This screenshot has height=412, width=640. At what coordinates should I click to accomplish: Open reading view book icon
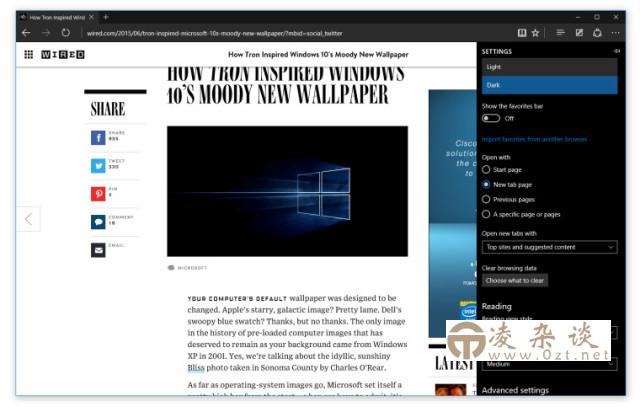pyautogui.click(x=522, y=33)
